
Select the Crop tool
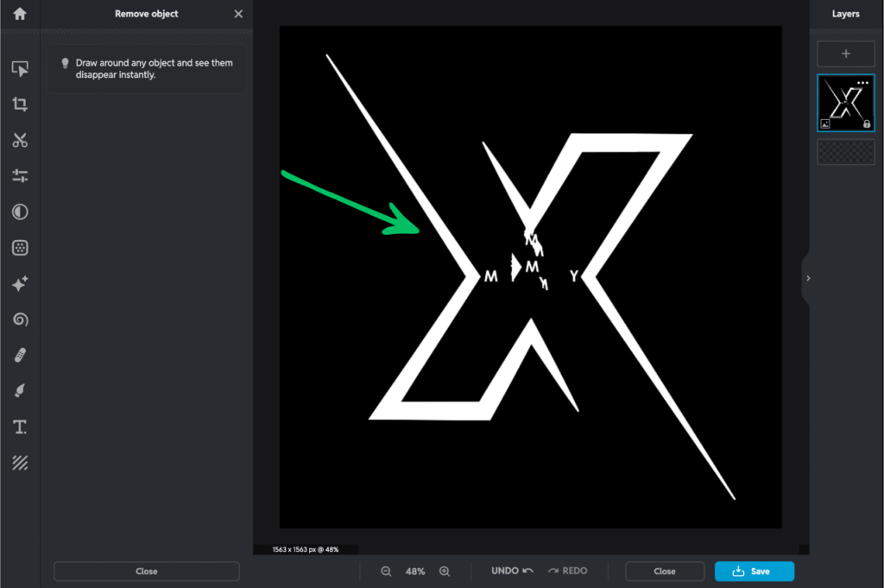20,104
